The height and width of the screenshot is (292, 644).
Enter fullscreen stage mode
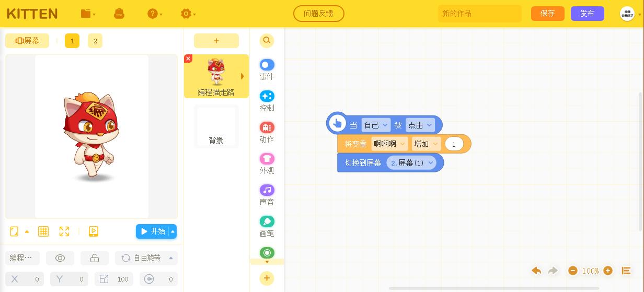click(x=64, y=231)
